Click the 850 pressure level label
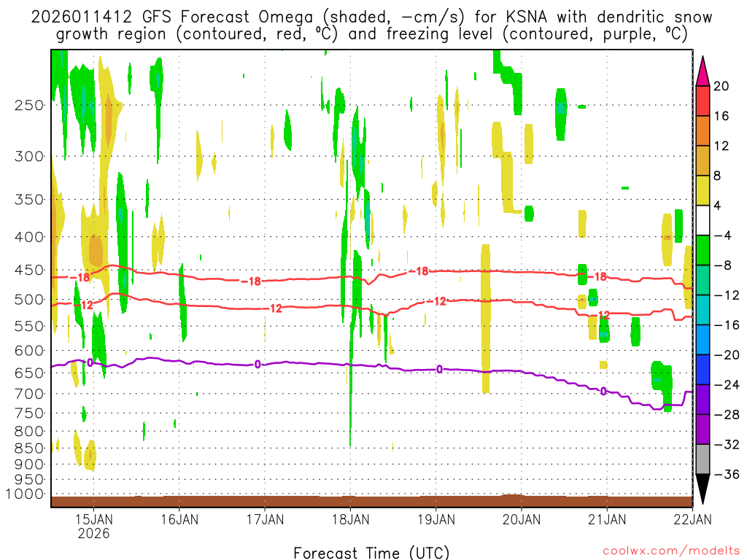This screenshot has width=747, height=560. (x=29, y=448)
